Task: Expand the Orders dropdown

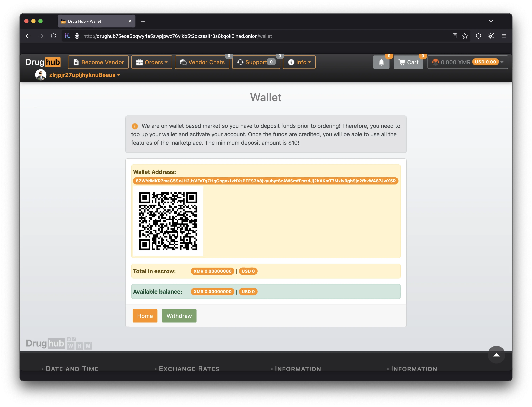Action: (152, 62)
